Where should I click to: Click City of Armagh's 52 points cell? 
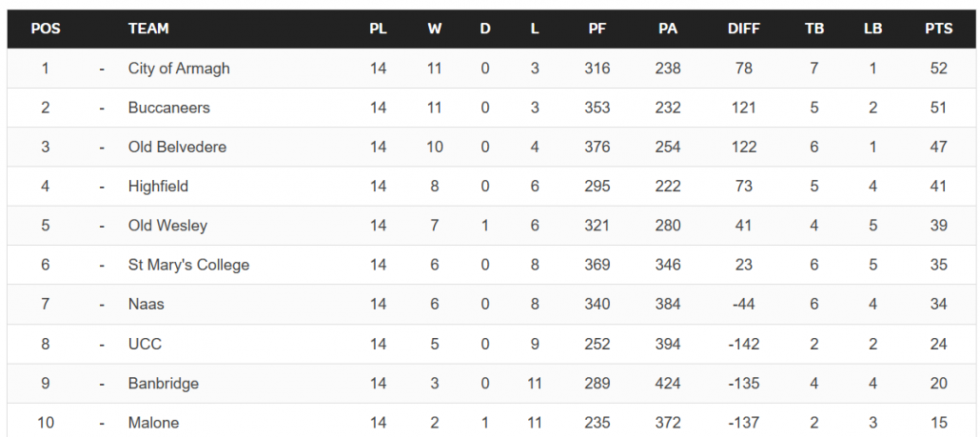(939, 69)
